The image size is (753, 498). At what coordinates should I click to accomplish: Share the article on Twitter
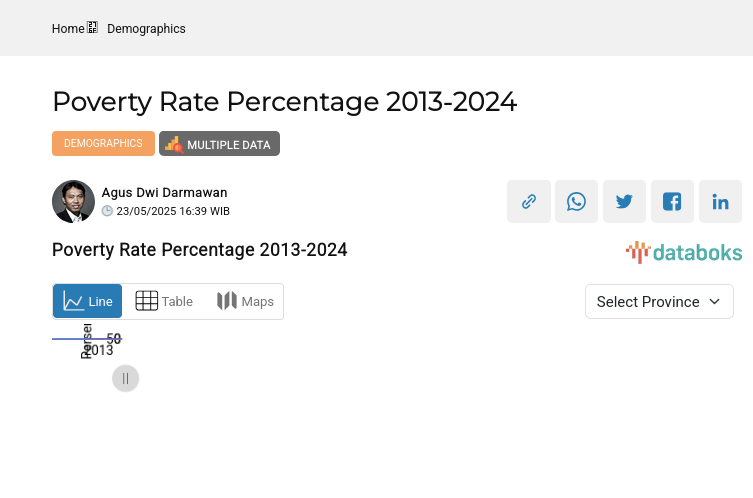tap(624, 201)
